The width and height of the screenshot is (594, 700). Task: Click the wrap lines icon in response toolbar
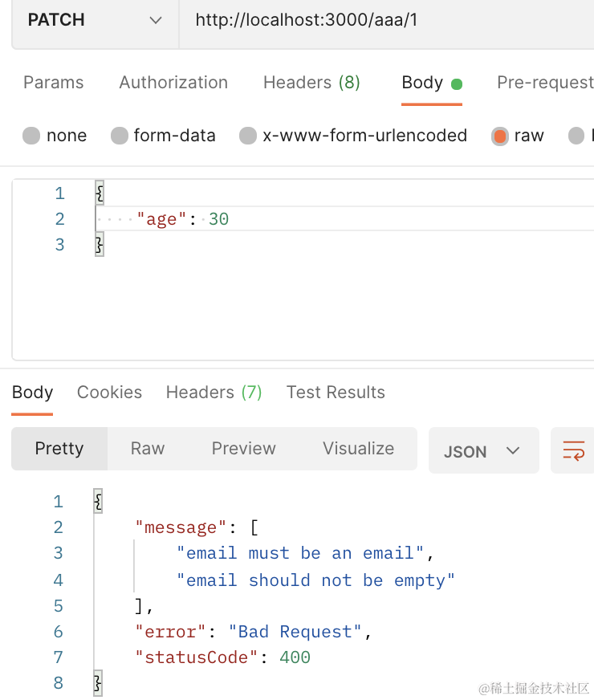click(574, 450)
